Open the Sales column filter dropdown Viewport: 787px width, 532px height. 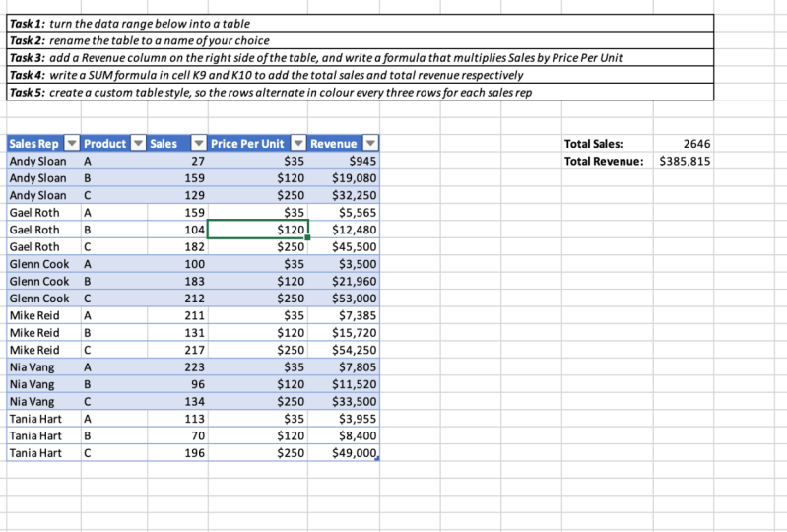(x=199, y=144)
